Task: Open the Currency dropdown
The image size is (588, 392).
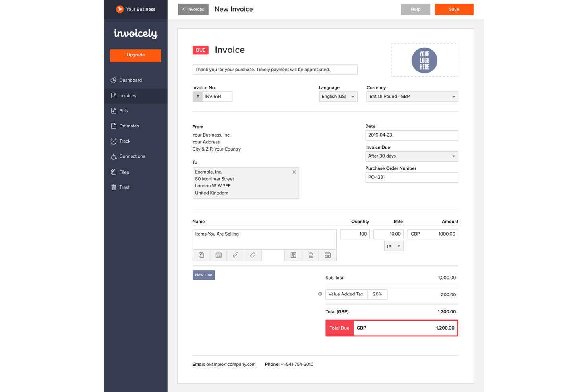Action: click(412, 96)
